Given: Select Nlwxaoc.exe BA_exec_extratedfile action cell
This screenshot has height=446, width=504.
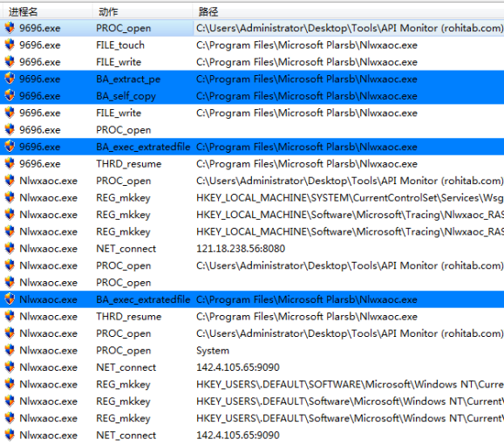Looking at the screenshot, I should 143,299.
